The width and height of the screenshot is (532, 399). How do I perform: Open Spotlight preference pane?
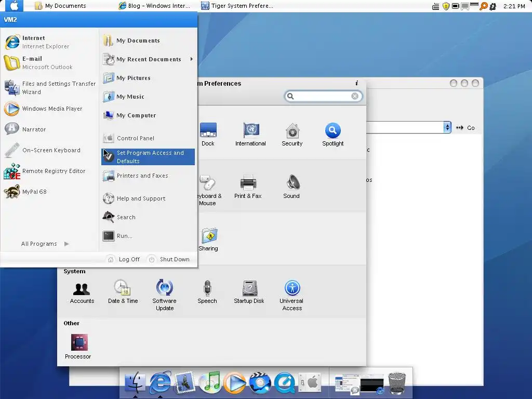coord(333,135)
